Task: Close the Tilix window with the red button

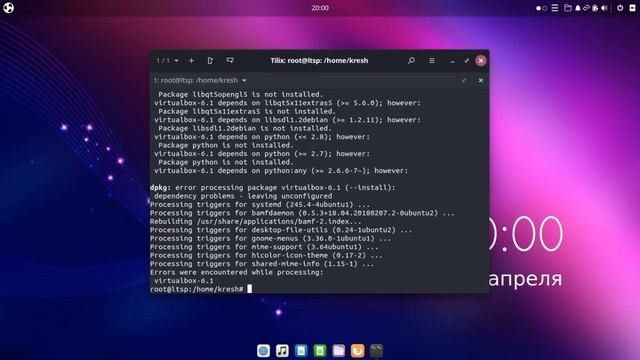Action: pyautogui.click(x=481, y=60)
